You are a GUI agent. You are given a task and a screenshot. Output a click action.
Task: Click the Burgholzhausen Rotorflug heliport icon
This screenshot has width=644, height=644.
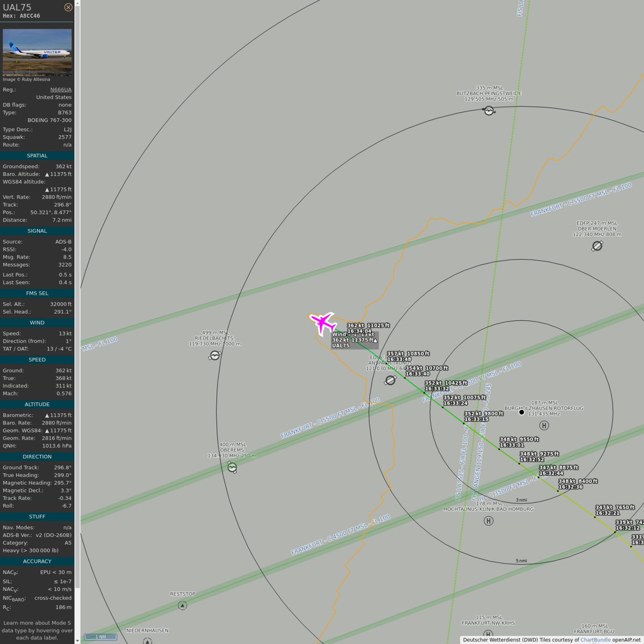[x=544, y=425]
